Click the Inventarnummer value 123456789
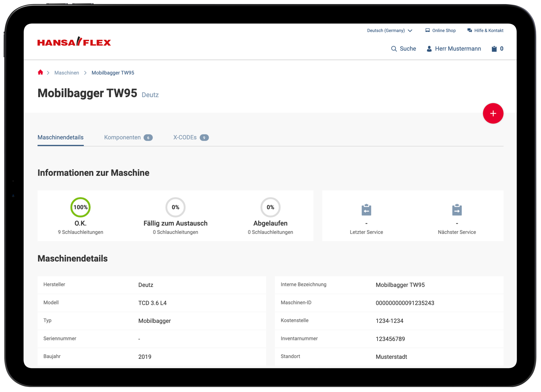The image size is (541, 392). tap(390, 339)
